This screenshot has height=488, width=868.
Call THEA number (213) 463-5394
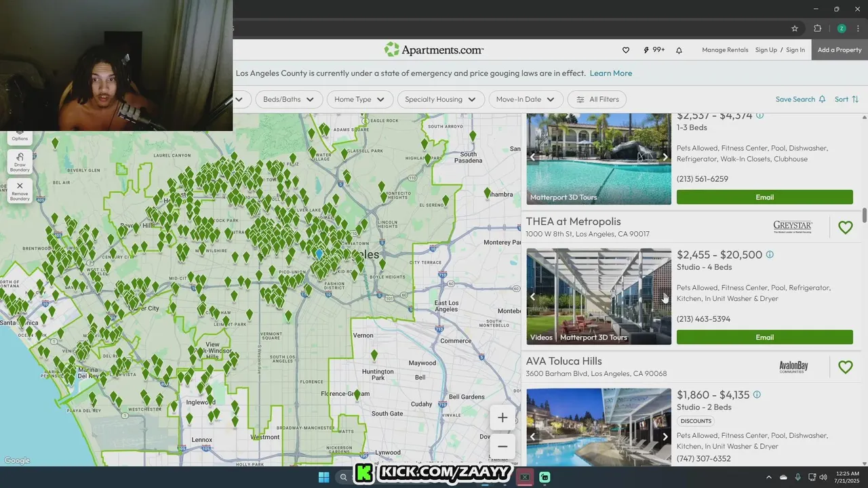tap(703, 319)
